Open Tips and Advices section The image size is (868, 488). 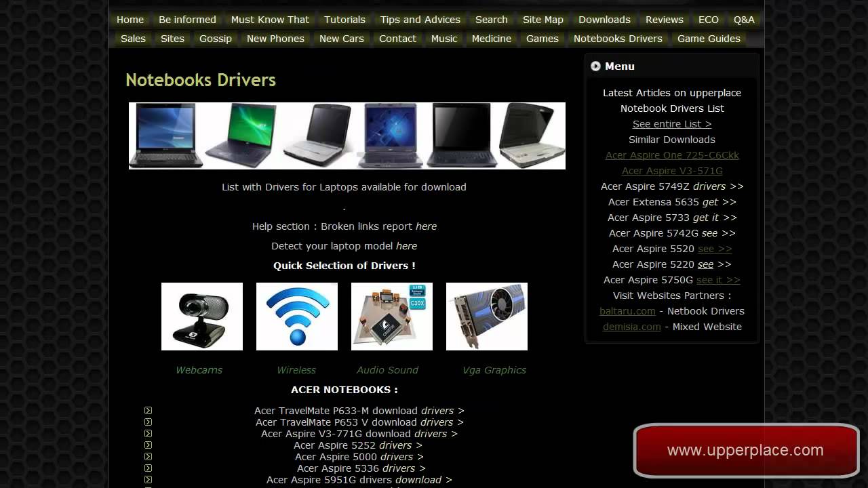pyautogui.click(x=420, y=20)
